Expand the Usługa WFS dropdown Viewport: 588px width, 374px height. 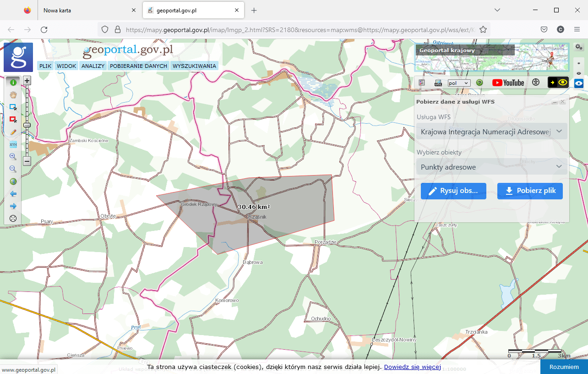(x=491, y=132)
